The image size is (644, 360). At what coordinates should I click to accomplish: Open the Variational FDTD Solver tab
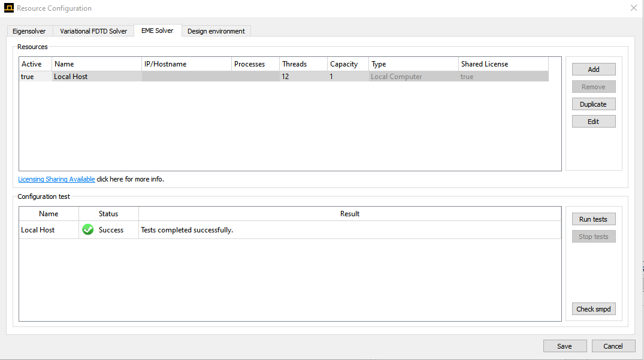click(x=93, y=31)
